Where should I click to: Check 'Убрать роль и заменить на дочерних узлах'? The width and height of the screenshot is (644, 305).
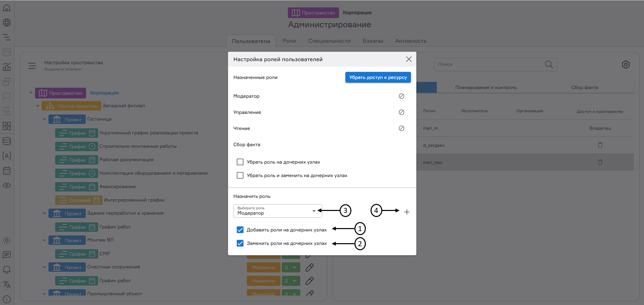tap(240, 175)
